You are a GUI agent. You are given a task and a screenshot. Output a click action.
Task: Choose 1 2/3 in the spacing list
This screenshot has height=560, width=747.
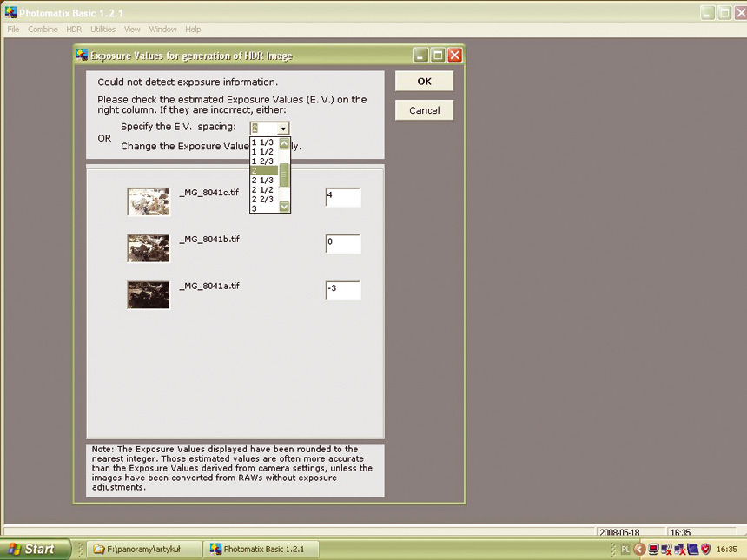(x=264, y=161)
